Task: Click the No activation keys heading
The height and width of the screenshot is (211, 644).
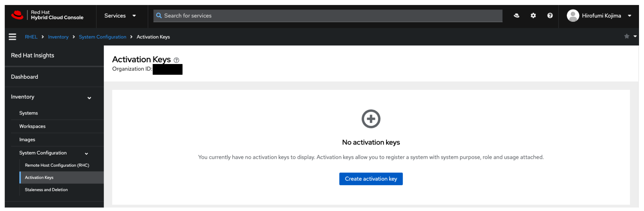Action: 371,142
